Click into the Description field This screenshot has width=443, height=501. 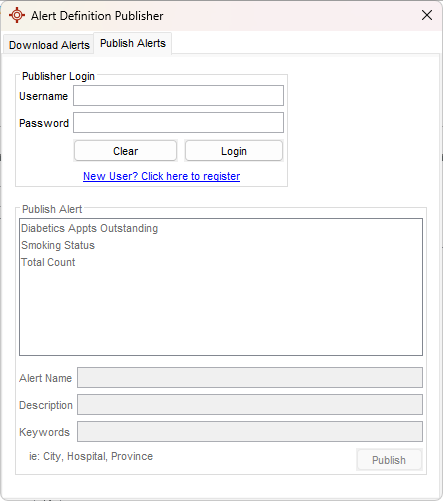(x=250, y=405)
